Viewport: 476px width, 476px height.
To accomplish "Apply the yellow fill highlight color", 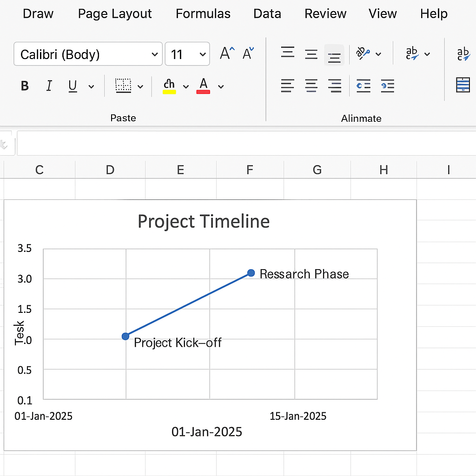I will coord(169,86).
